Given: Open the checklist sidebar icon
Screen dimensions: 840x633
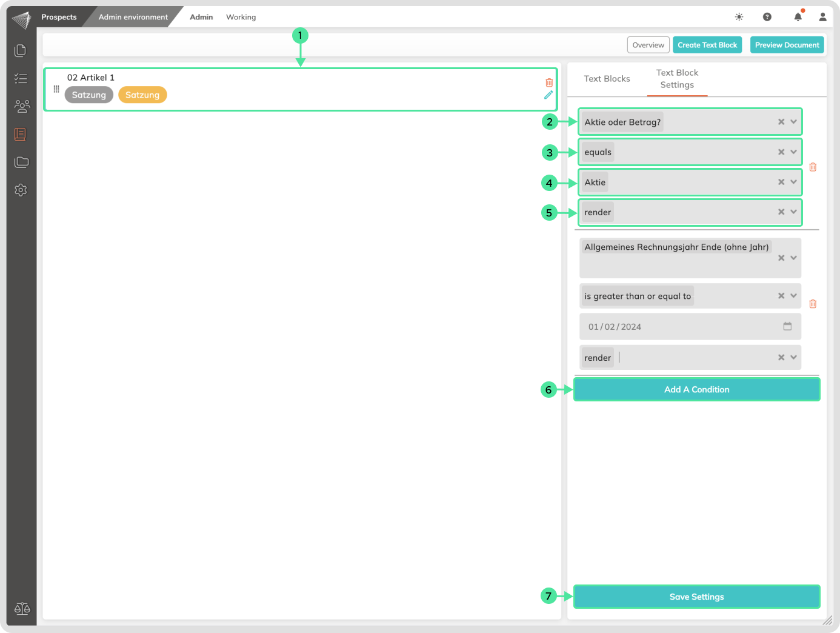Looking at the screenshot, I should click(21, 78).
